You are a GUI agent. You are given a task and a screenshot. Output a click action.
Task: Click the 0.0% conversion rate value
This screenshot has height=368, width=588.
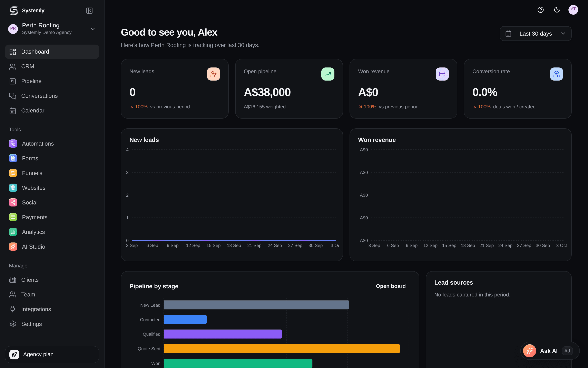(x=485, y=92)
